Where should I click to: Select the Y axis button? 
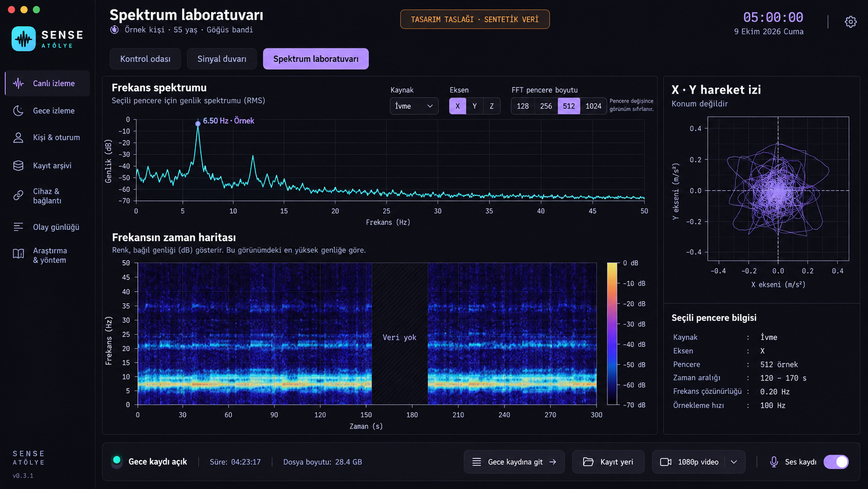point(474,106)
